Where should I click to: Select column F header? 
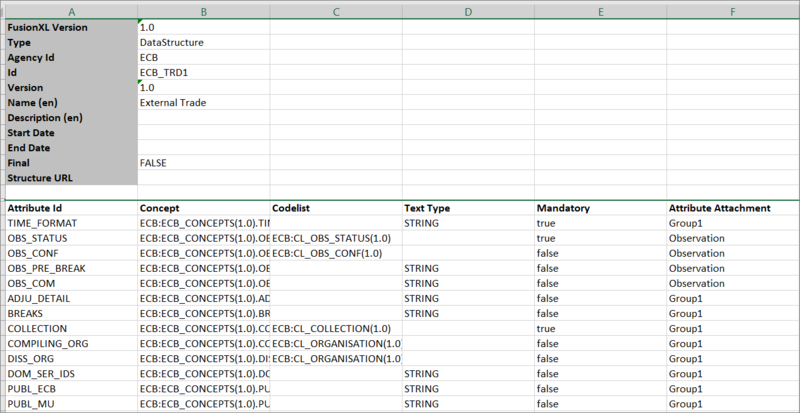point(731,9)
